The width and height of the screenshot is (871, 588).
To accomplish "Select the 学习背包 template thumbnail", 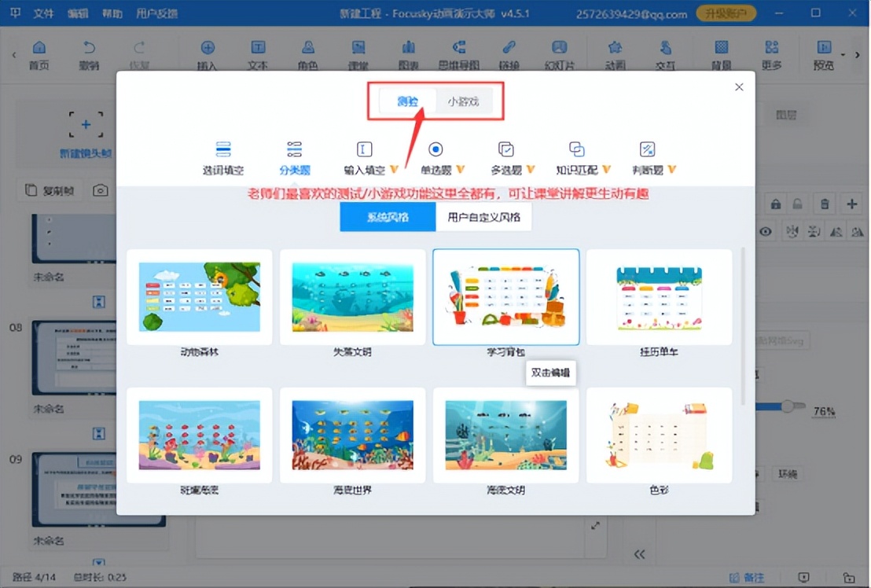I will [505, 297].
